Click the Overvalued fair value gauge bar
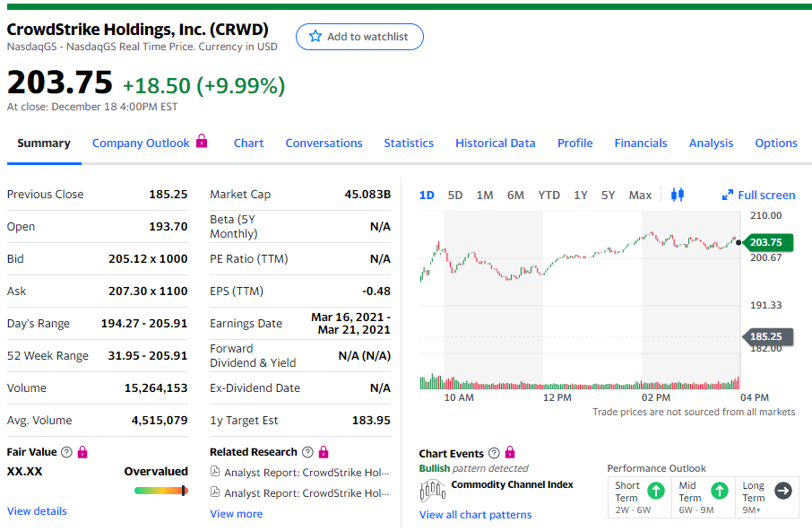This screenshot has height=531, width=812. [161, 491]
